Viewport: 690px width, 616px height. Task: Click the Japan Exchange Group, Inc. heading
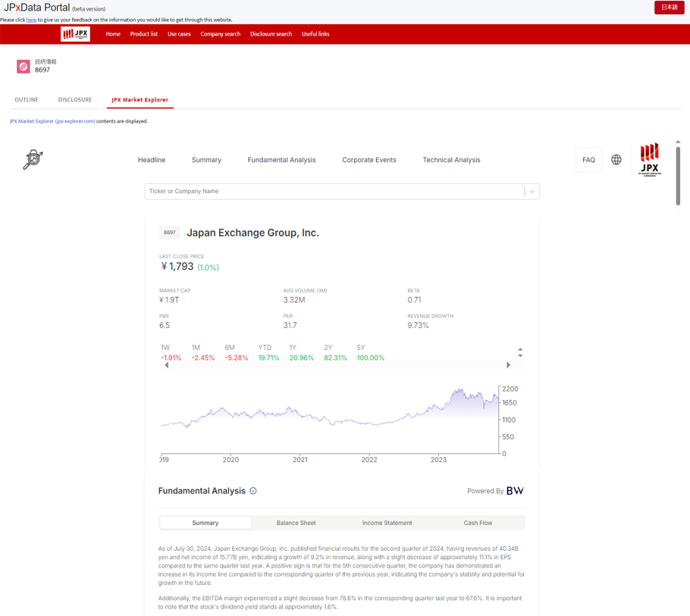point(252,233)
